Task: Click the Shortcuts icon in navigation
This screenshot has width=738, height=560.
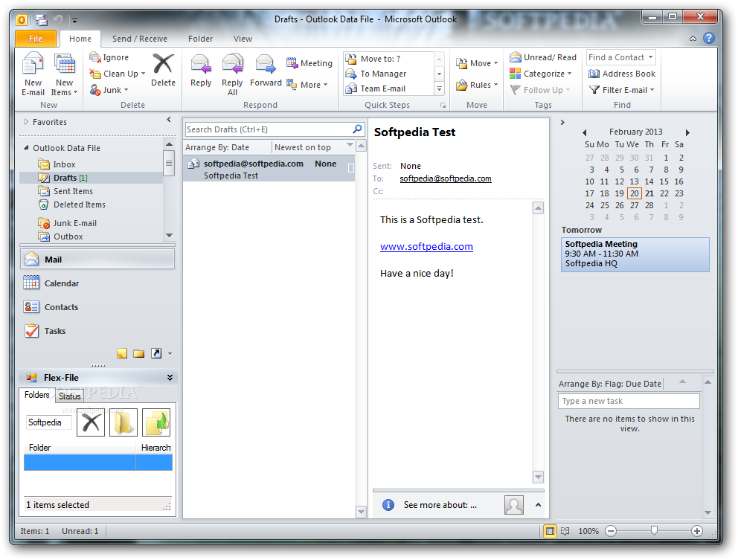Action: pos(155,353)
